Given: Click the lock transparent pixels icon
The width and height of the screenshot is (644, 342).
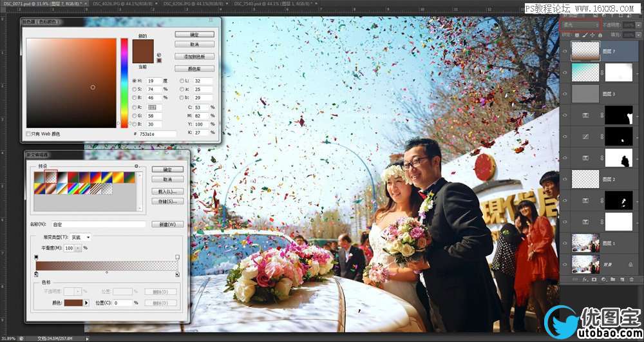Looking at the screenshot, I should [x=577, y=35].
